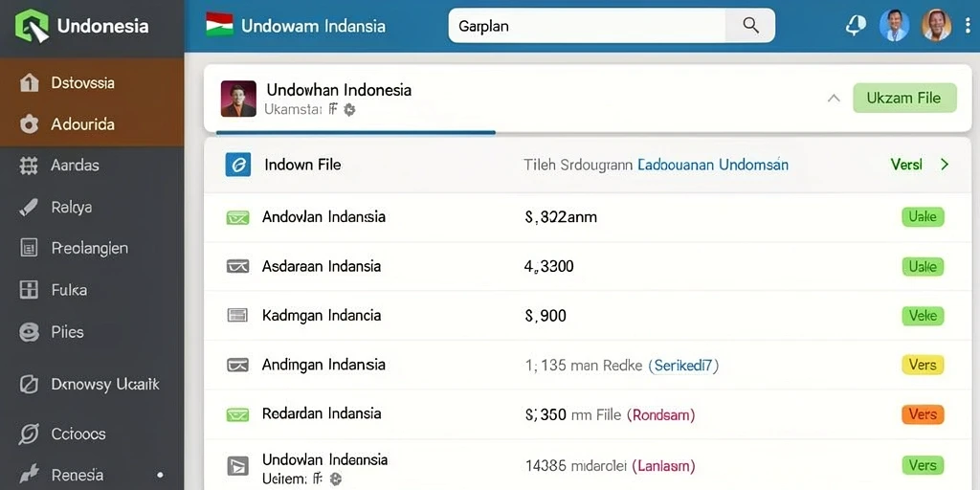Open the Preolangien sidebar item

coord(92,248)
